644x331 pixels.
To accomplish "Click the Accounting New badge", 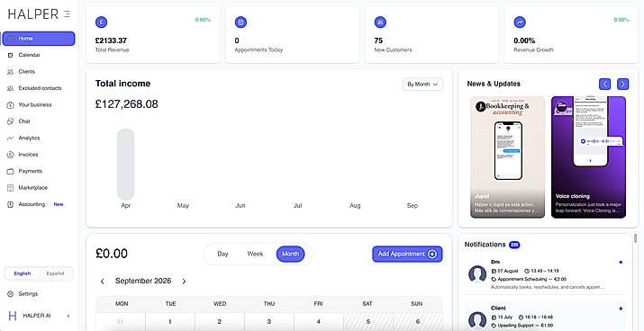I will (59, 204).
